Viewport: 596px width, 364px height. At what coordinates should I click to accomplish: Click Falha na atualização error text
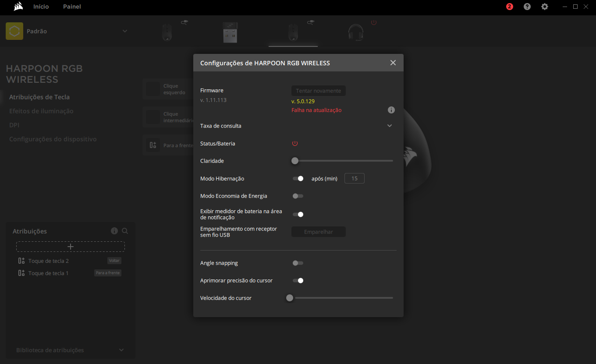tap(316, 110)
